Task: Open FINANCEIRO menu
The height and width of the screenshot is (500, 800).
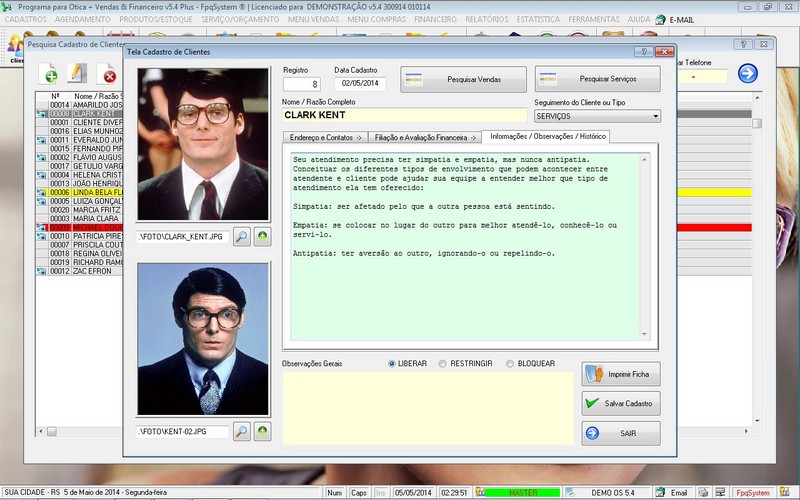Action: click(x=435, y=19)
